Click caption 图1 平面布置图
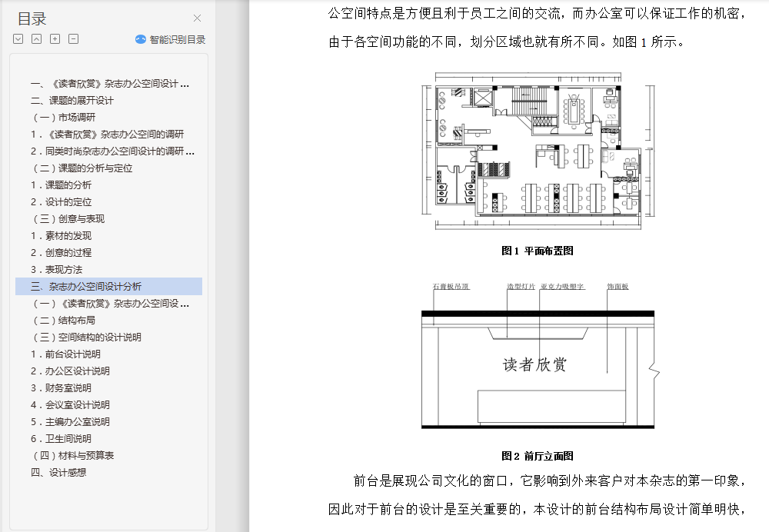Viewport: 769px width, 532px height. 538,251
